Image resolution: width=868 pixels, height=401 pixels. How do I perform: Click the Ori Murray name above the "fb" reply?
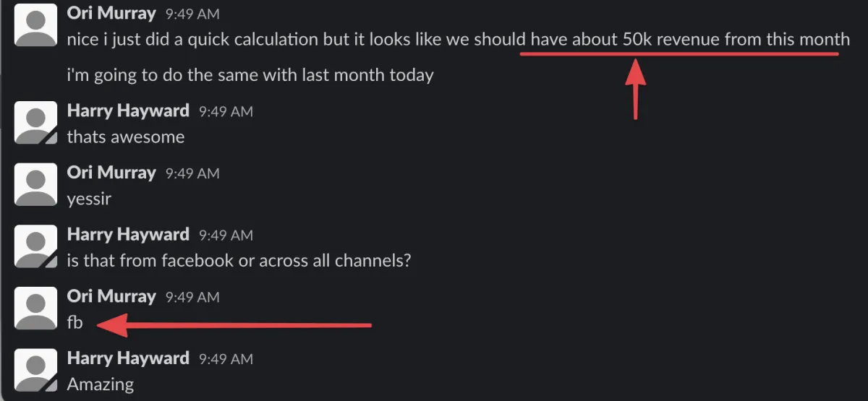click(x=111, y=297)
